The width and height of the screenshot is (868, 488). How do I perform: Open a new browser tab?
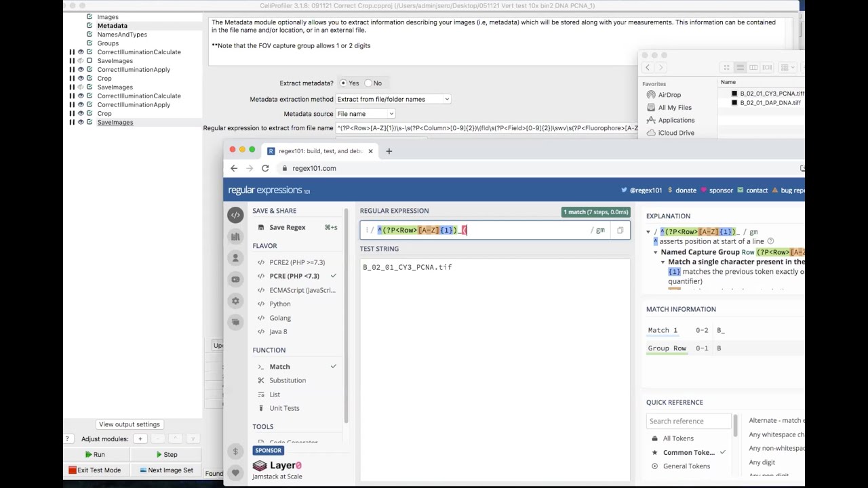389,150
